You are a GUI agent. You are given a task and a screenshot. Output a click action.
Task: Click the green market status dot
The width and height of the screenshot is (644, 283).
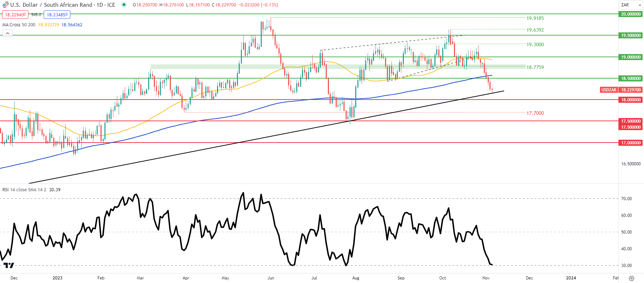click(124, 5)
